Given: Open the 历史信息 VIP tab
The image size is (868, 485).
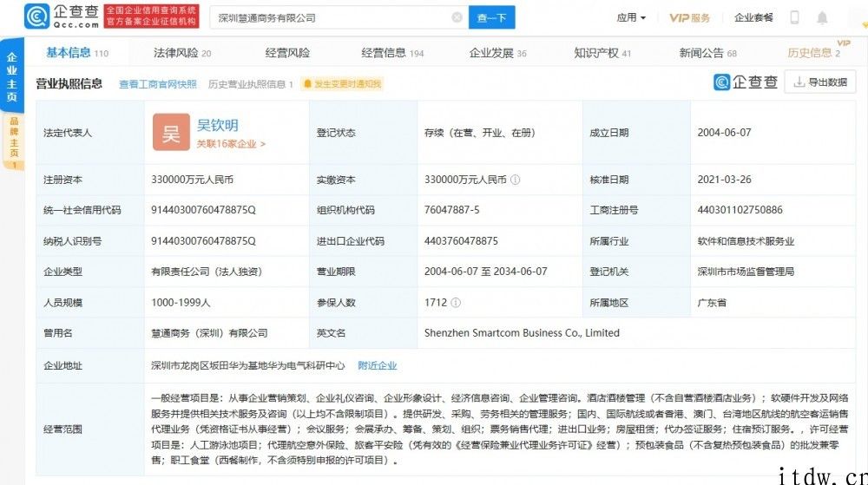Looking at the screenshot, I should point(814,53).
